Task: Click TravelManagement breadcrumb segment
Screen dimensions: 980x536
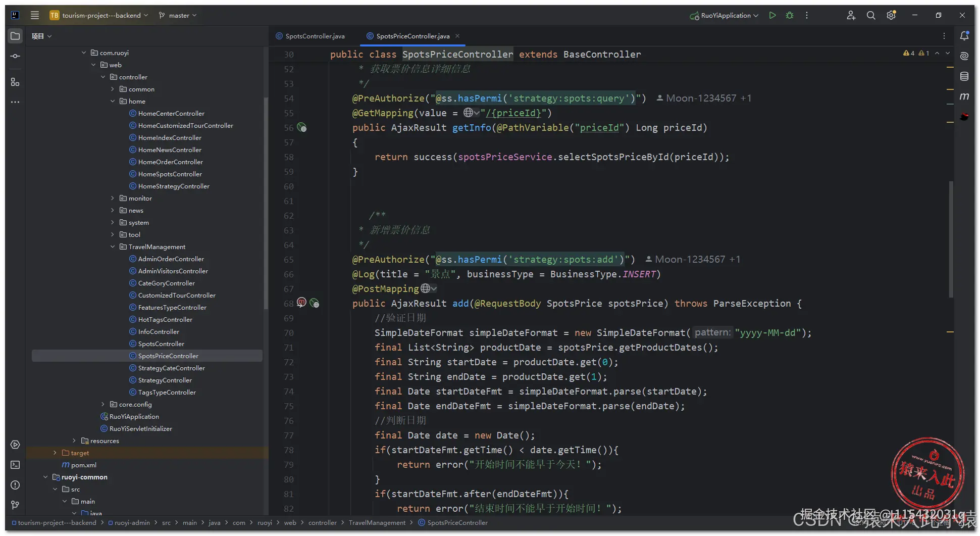Action: point(377,522)
